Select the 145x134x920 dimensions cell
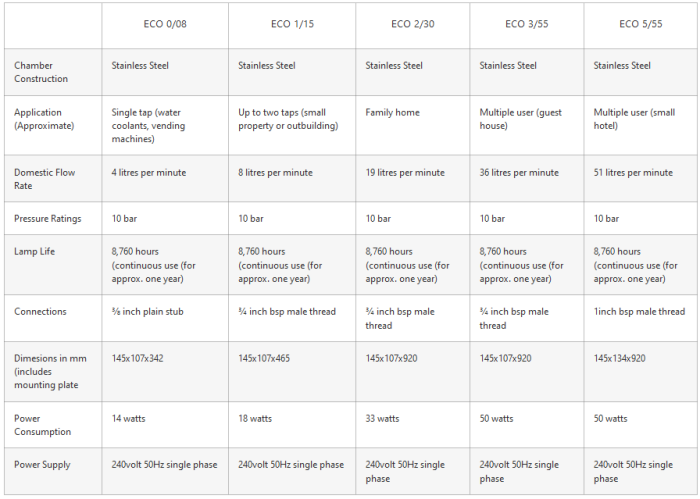The width and height of the screenshot is (700, 499). [x=619, y=358]
